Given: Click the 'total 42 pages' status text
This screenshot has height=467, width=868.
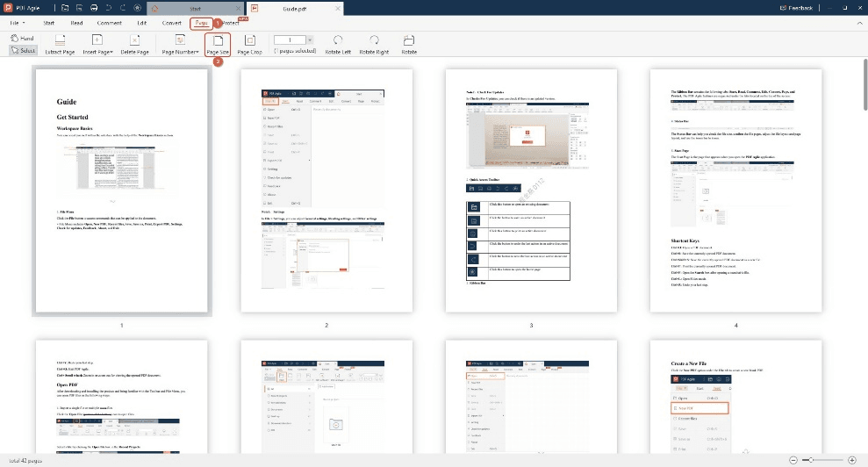Looking at the screenshot, I should coord(25,460).
